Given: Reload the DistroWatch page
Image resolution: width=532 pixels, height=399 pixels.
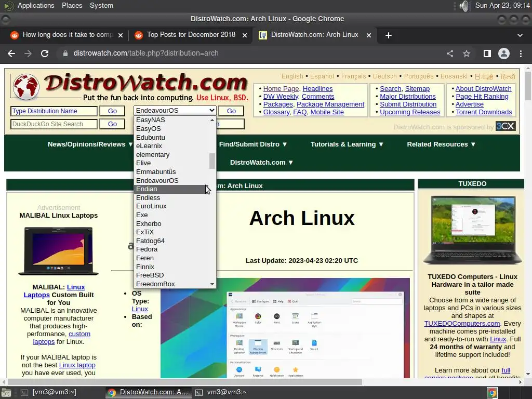Looking at the screenshot, I should tap(45, 54).
